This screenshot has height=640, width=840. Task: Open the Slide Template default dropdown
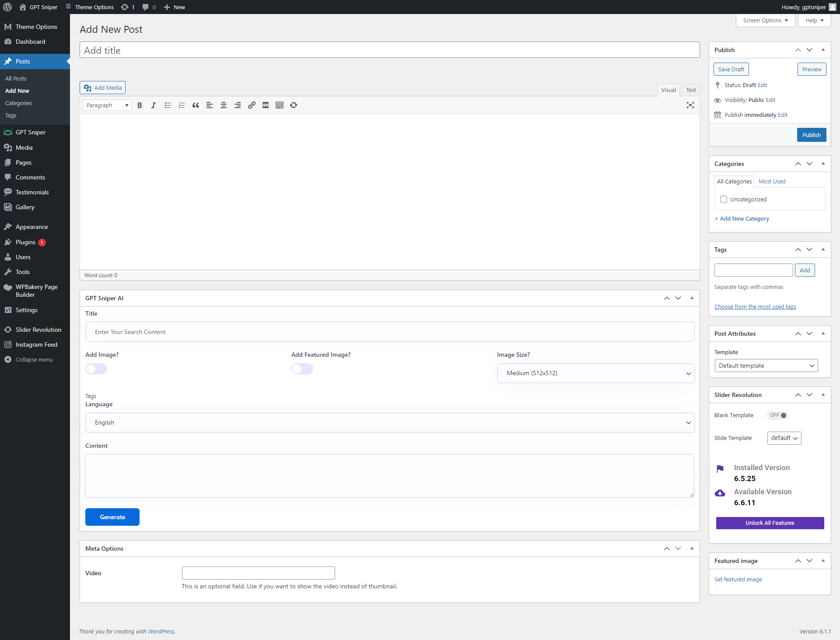(x=784, y=438)
